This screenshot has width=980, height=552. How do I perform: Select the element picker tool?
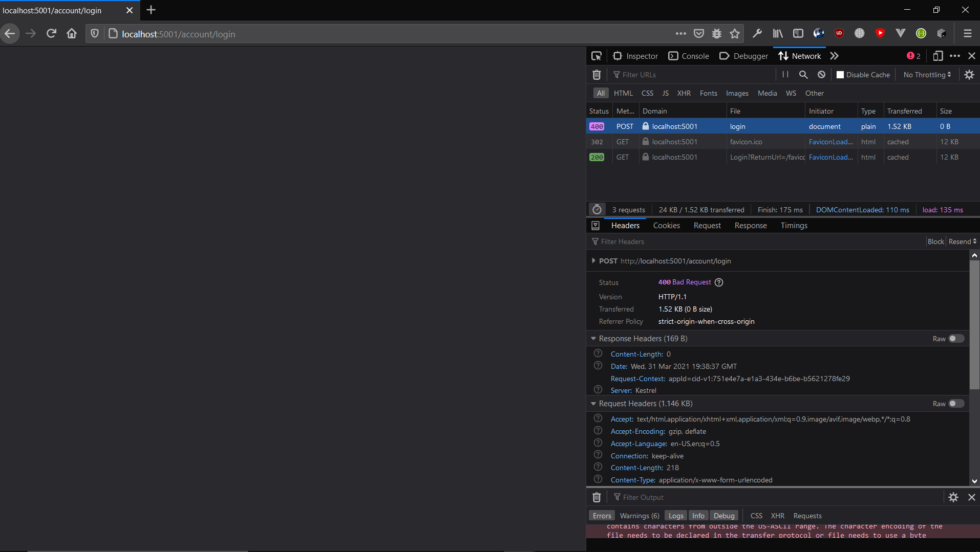click(596, 56)
